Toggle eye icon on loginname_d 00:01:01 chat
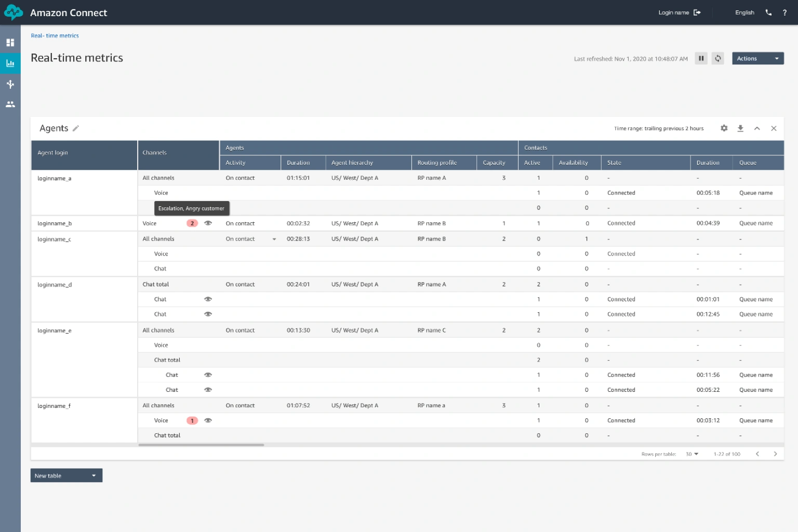 pyautogui.click(x=208, y=299)
